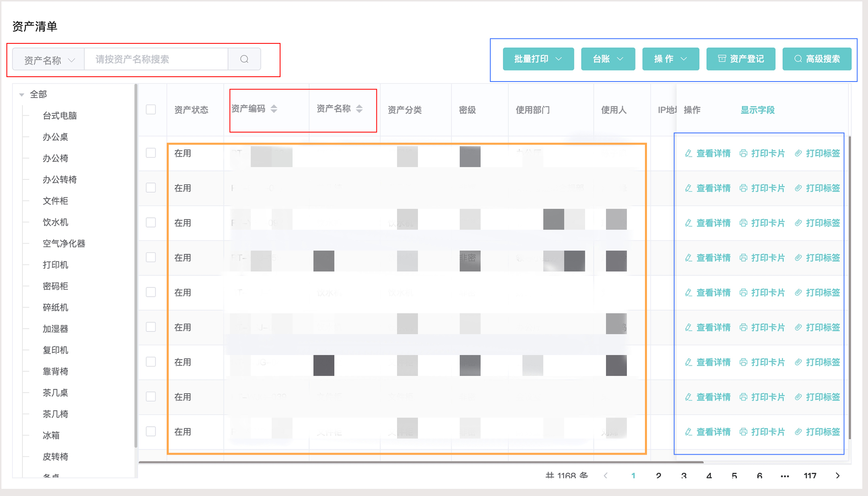Select 碎纸机 in category tree
Image resolution: width=868 pixels, height=496 pixels.
point(55,307)
